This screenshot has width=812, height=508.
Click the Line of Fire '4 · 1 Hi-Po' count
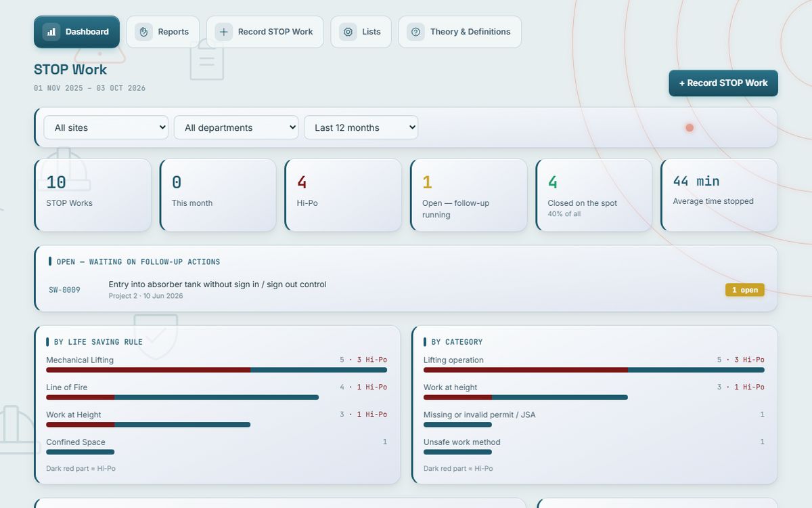click(363, 387)
